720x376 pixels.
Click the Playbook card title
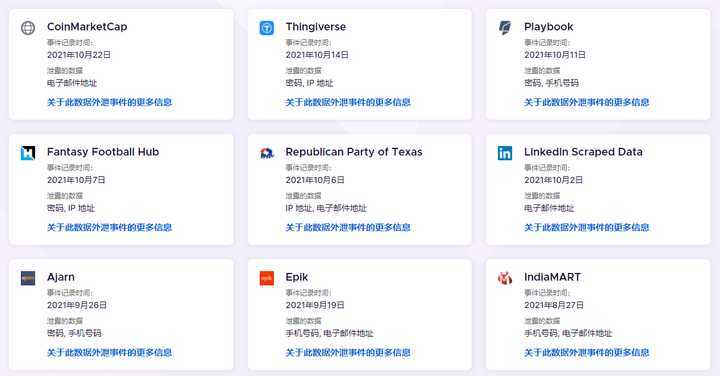click(x=548, y=27)
